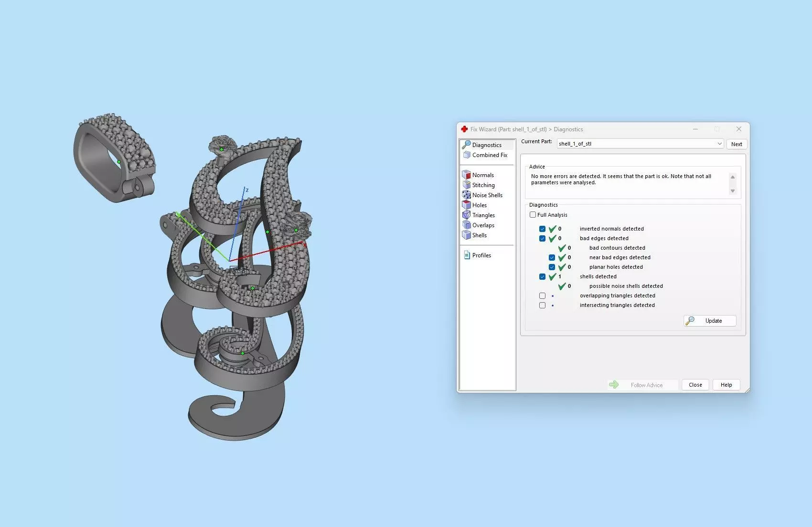Switch to the Stitching fix page
This screenshot has width=812, height=527.
(483, 185)
